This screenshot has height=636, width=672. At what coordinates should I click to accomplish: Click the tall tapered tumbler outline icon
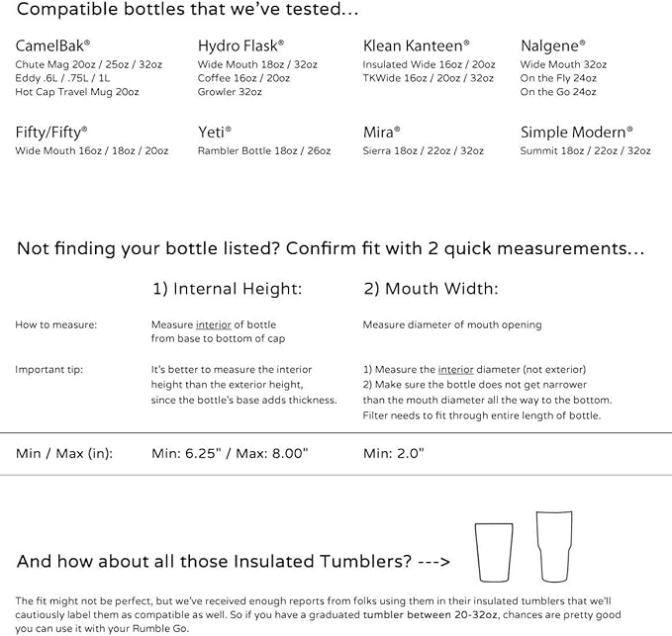pyautogui.click(x=554, y=547)
